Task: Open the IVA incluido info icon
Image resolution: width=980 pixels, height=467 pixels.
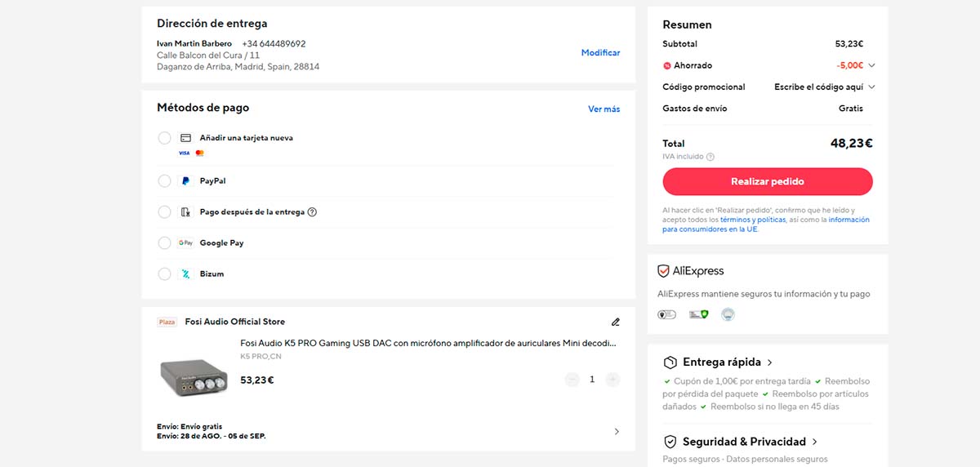Action: coord(710,157)
